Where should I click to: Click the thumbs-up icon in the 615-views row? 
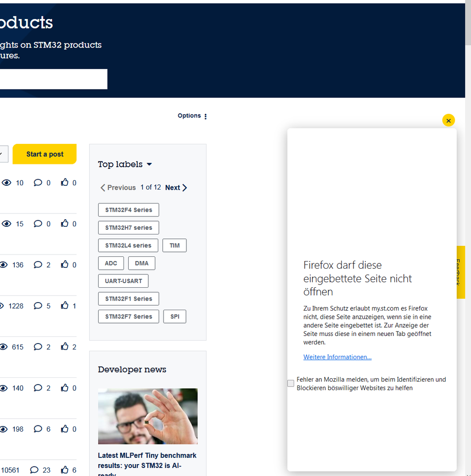64,346
